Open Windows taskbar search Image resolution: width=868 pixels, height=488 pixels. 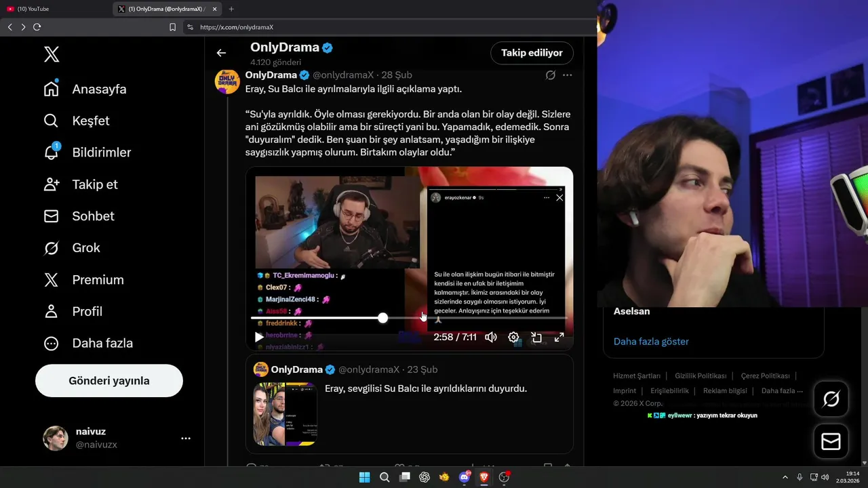384,477
